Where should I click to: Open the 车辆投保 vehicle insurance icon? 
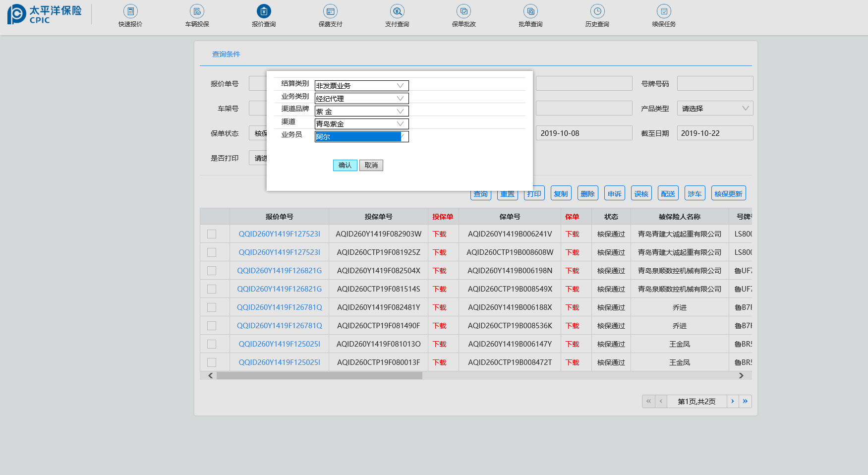tap(197, 11)
